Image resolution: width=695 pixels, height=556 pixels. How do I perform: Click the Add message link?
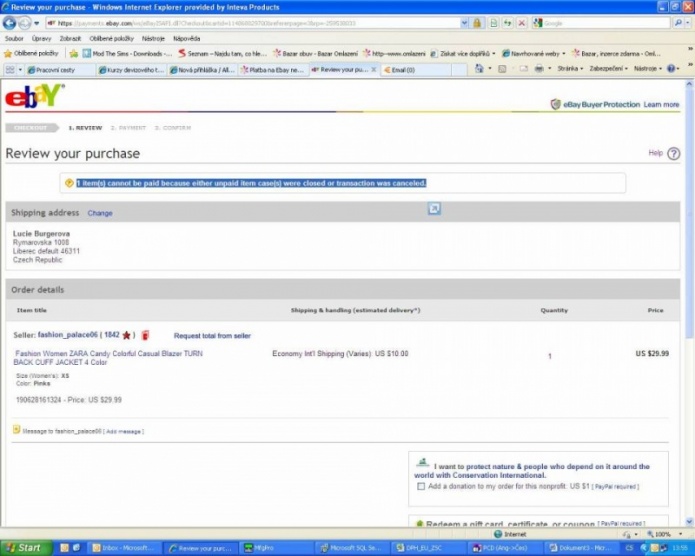point(124,431)
